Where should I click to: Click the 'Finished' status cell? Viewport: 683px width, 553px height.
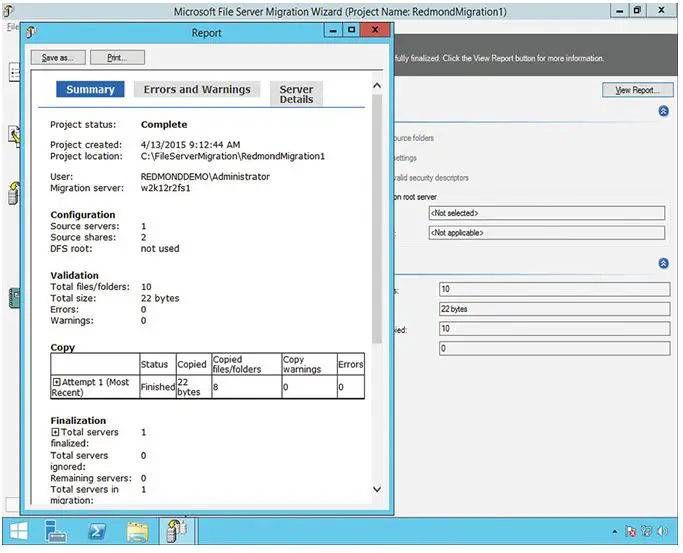[x=158, y=387]
